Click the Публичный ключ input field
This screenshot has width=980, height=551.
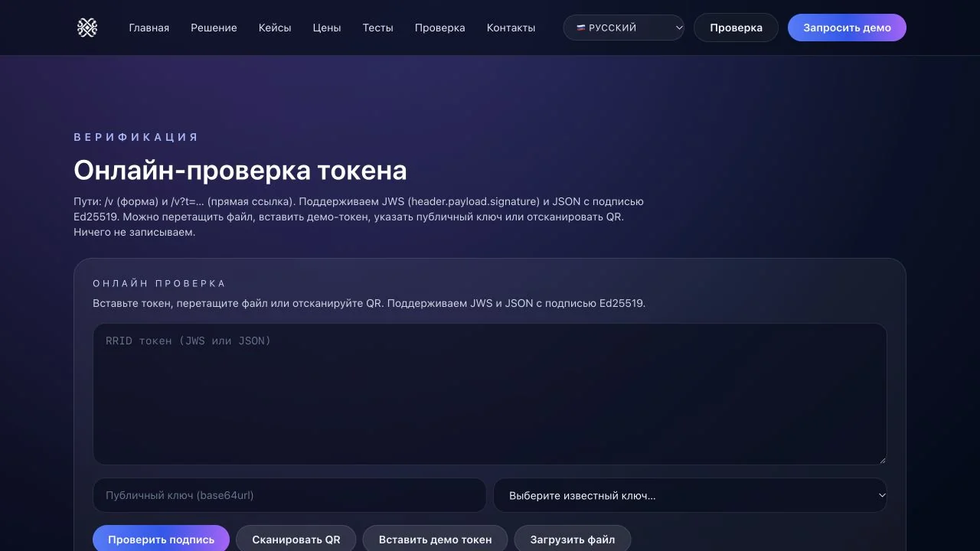click(289, 495)
